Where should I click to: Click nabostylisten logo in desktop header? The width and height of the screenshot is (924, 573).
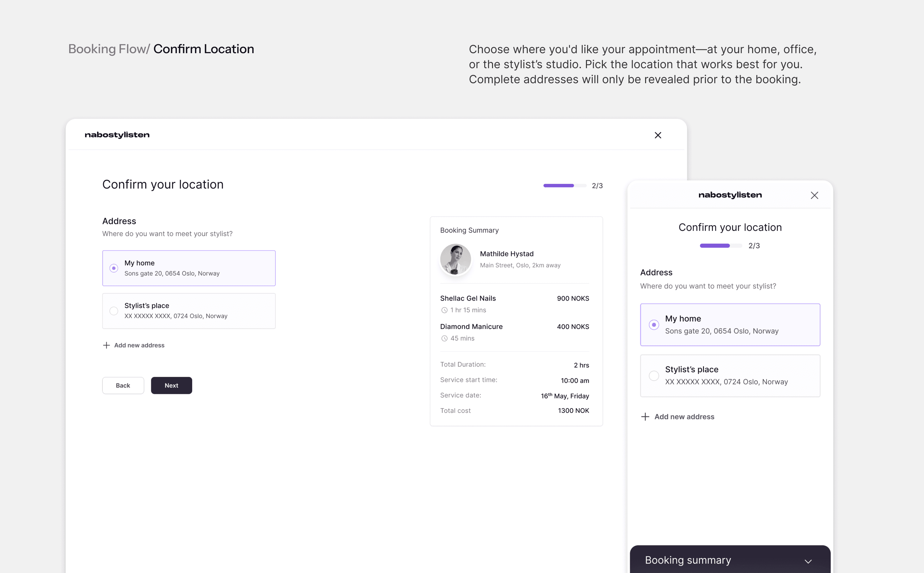pyautogui.click(x=117, y=135)
